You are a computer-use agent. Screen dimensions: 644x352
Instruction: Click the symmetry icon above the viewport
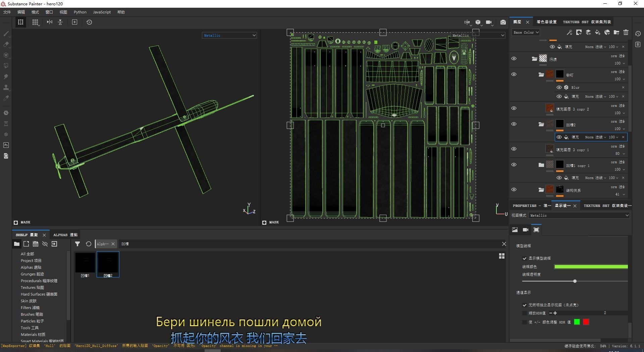click(x=467, y=22)
